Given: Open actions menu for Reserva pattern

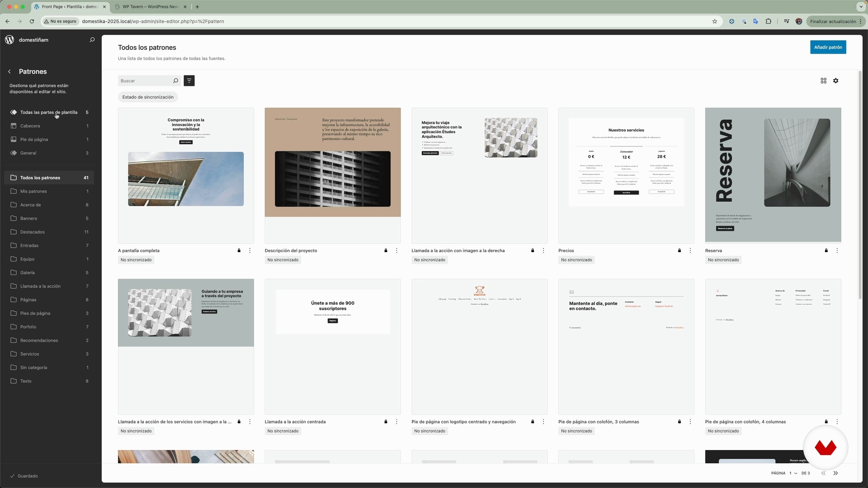Looking at the screenshot, I should click(837, 251).
